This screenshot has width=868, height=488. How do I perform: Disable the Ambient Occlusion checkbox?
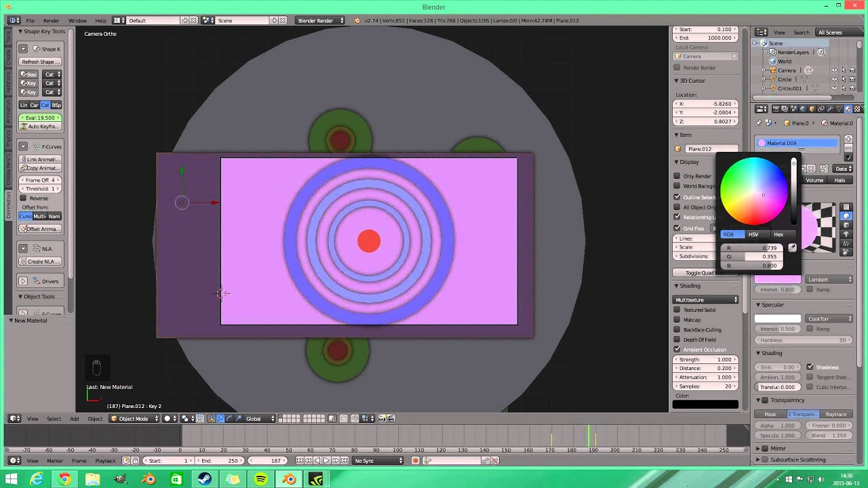677,350
